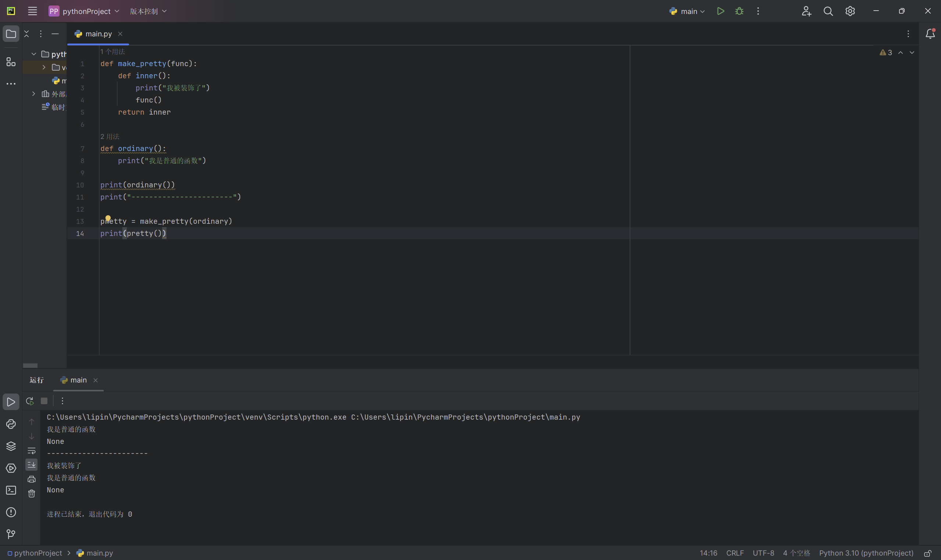Stop the running process square button
The width and height of the screenshot is (941, 560).
pos(44,401)
